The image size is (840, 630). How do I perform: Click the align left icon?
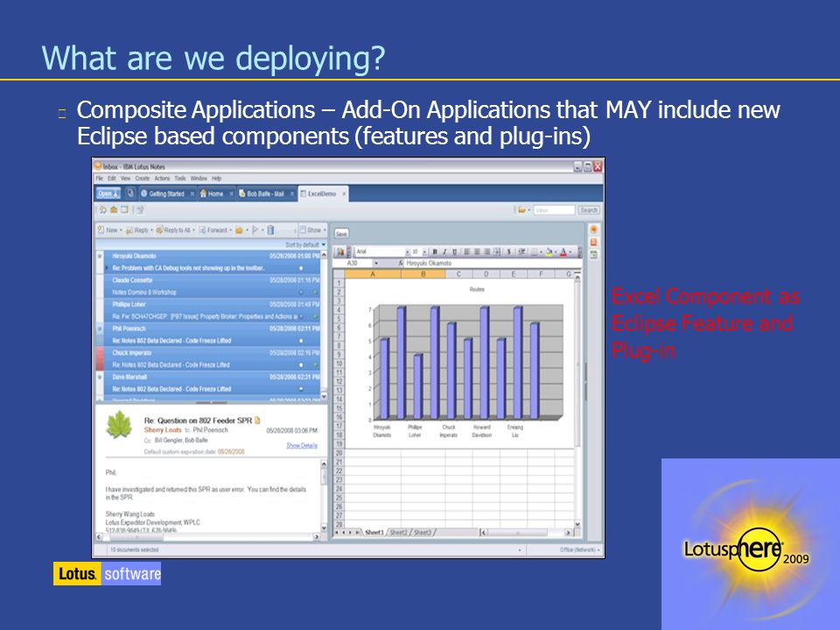pos(466,252)
